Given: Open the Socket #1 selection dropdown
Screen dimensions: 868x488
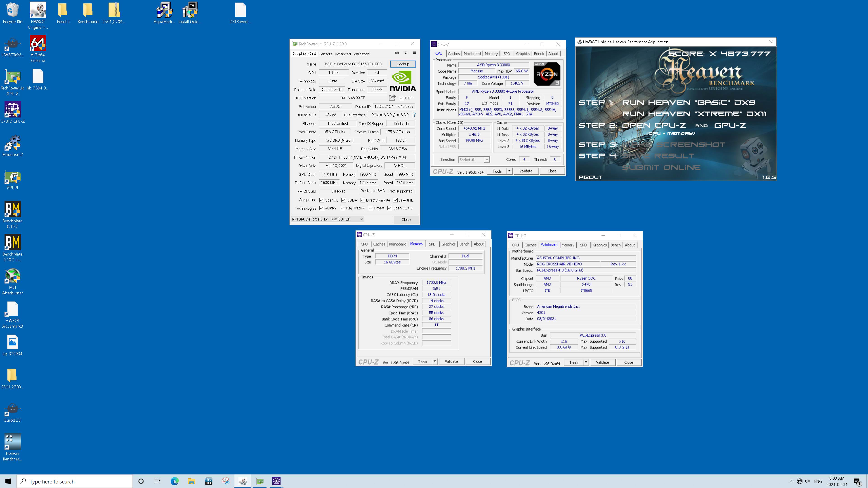Looking at the screenshot, I should click(x=474, y=160).
